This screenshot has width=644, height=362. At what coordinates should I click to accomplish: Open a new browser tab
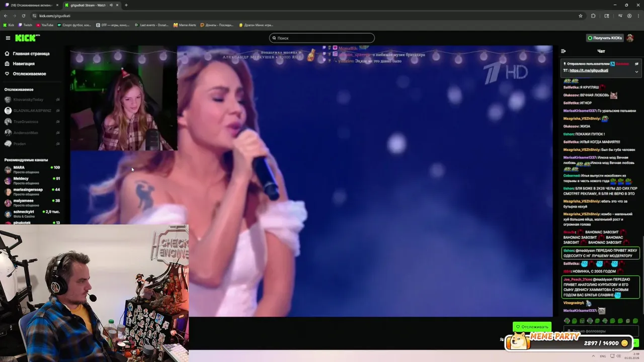[126, 5]
